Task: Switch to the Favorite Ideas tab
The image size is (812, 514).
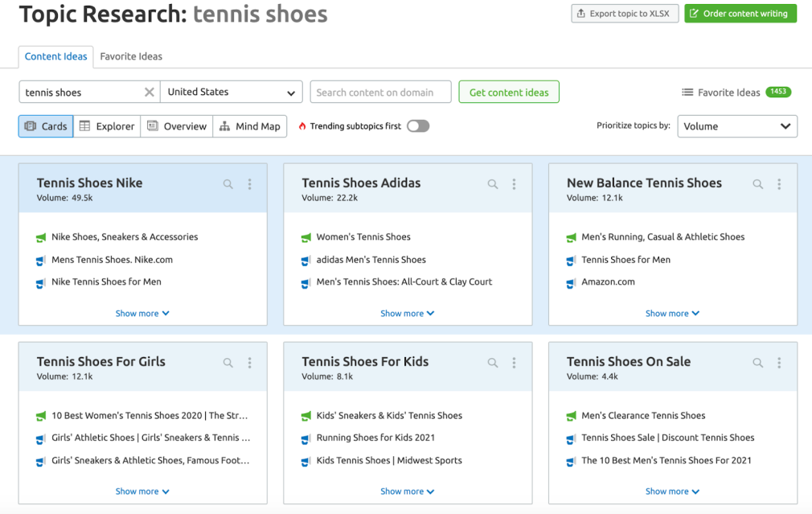Action: (x=131, y=56)
